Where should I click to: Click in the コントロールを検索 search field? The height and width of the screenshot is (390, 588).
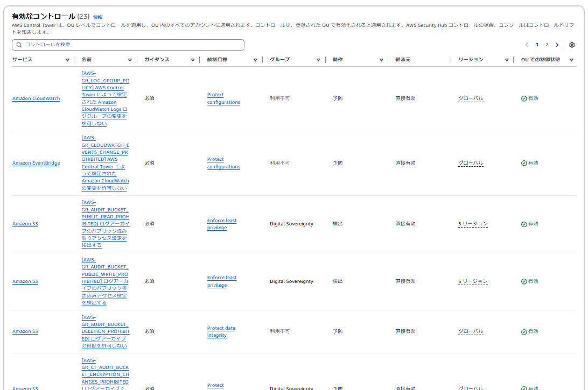[128, 45]
